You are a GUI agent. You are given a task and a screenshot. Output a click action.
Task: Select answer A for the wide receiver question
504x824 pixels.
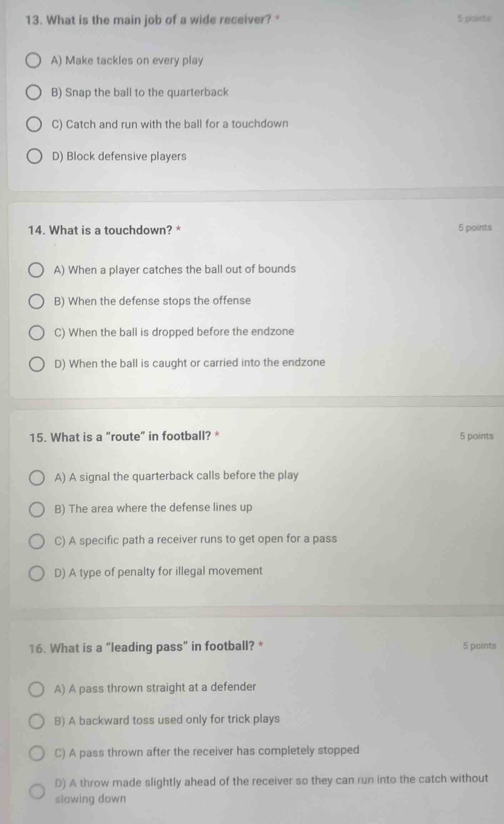tap(34, 61)
